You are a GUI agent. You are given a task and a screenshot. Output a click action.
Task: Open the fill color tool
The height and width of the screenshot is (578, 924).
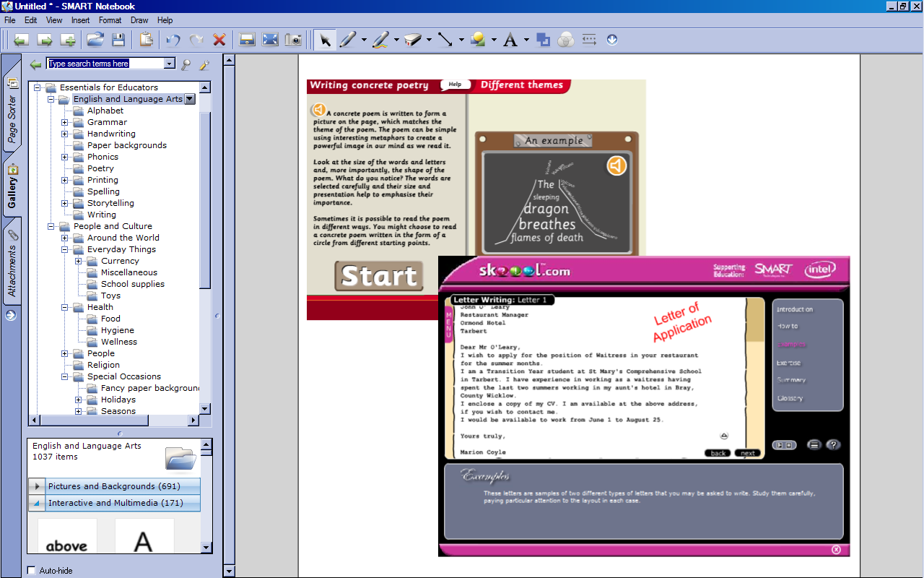point(543,40)
